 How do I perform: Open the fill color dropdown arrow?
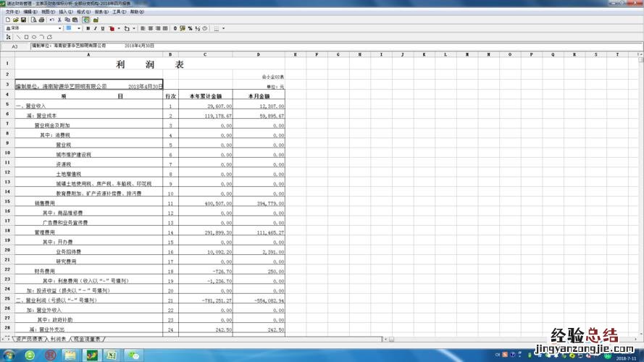click(134, 28)
